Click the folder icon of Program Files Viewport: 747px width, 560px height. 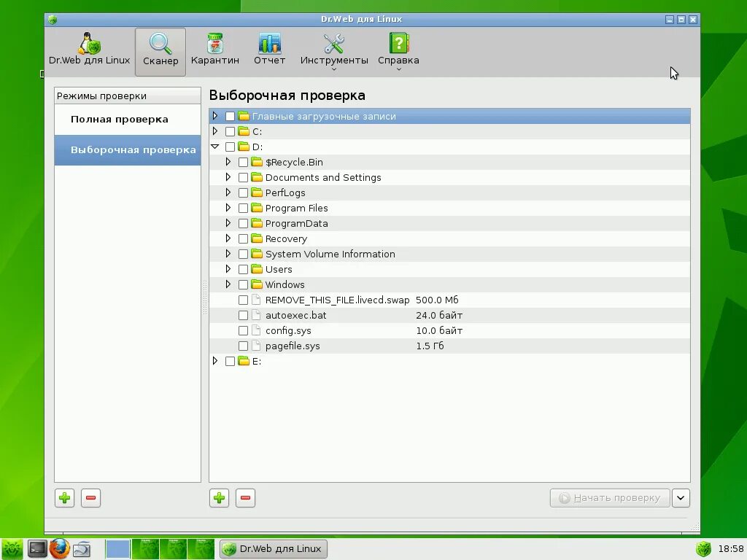[257, 208]
